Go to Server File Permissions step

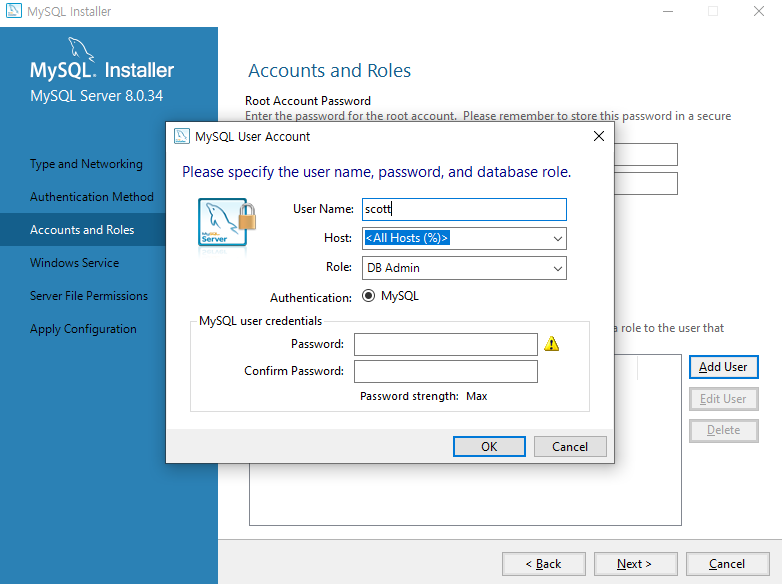pyautogui.click(x=89, y=296)
